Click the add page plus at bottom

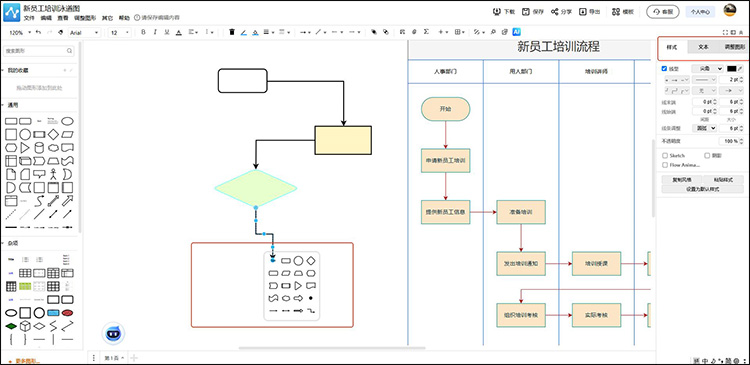point(135,357)
